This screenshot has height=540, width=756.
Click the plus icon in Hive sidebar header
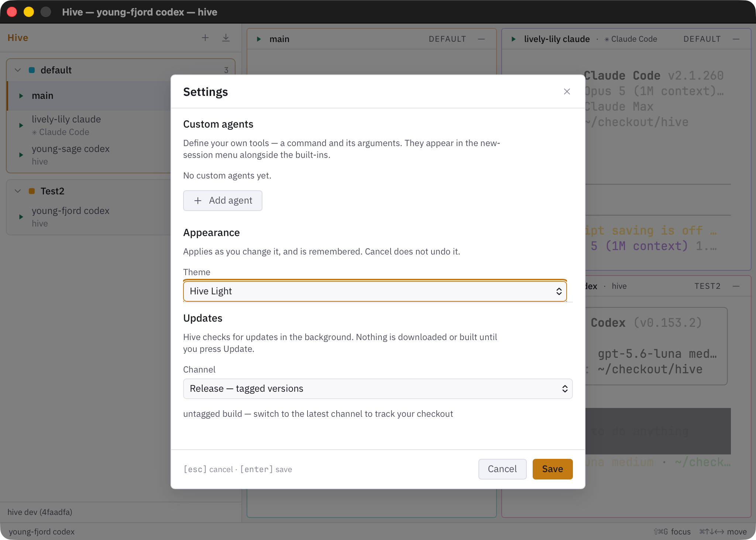pos(205,38)
